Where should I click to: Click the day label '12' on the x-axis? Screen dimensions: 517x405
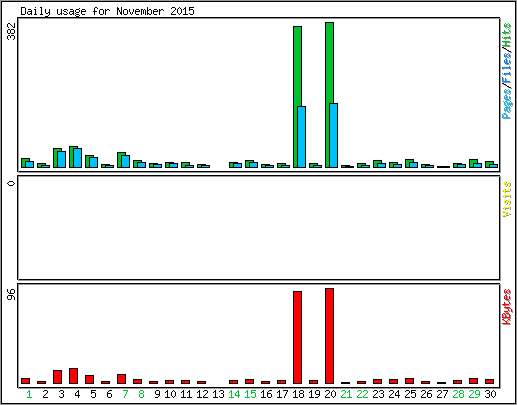(202, 394)
